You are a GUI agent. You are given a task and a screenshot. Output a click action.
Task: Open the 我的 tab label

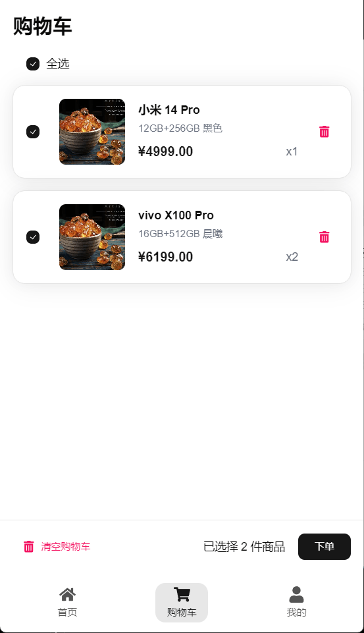[x=296, y=612]
